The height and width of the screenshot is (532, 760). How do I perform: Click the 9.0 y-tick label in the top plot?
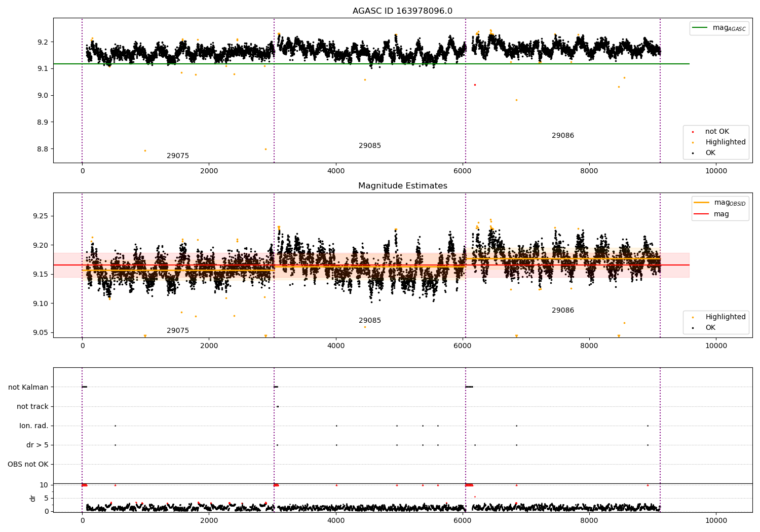(x=43, y=96)
